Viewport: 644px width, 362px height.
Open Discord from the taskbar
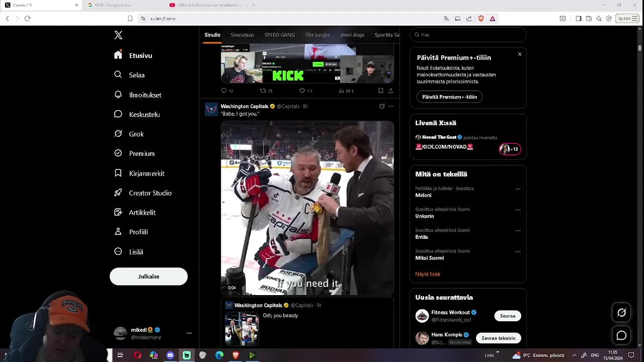[x=170, y=355]
